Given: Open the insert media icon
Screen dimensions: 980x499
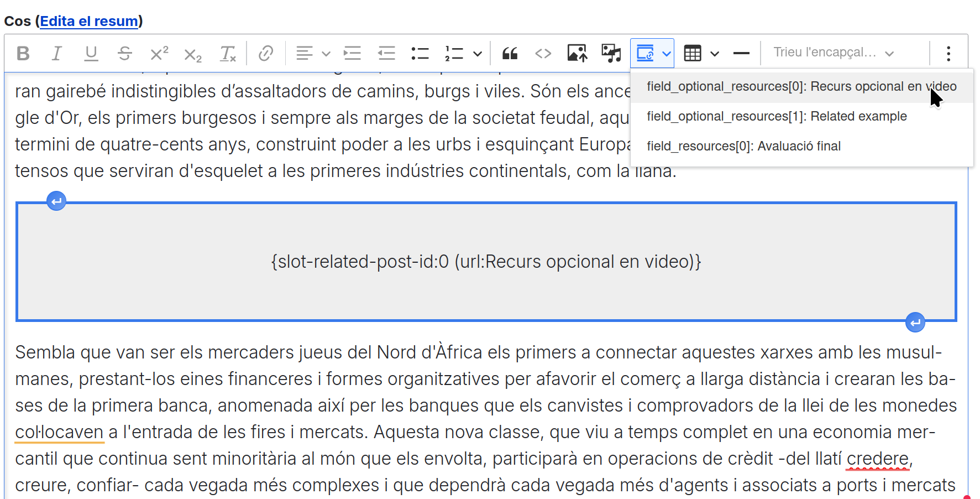Looking at the screenshot, I should (x=611, y=54).
